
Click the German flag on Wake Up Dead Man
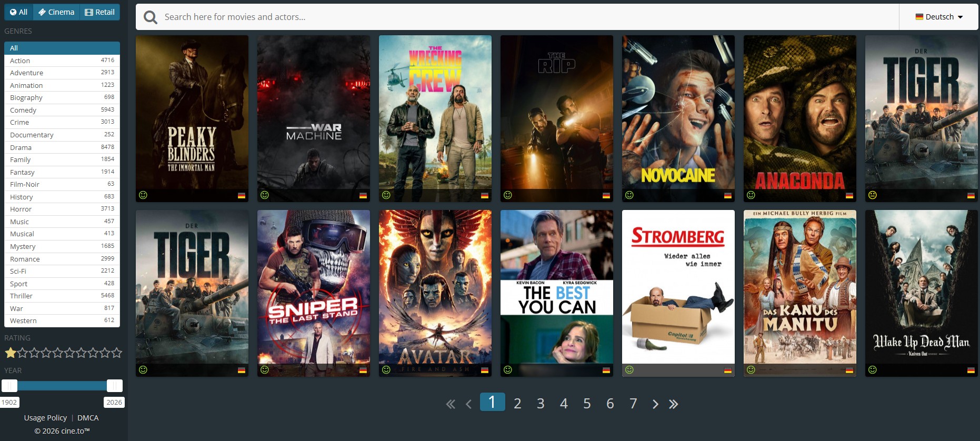pos(971,370)
